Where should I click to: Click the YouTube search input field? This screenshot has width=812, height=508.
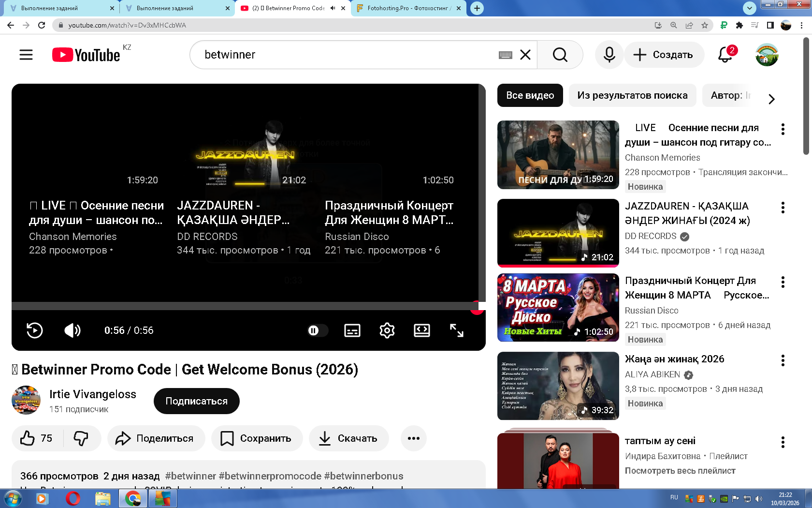point(348,55)
